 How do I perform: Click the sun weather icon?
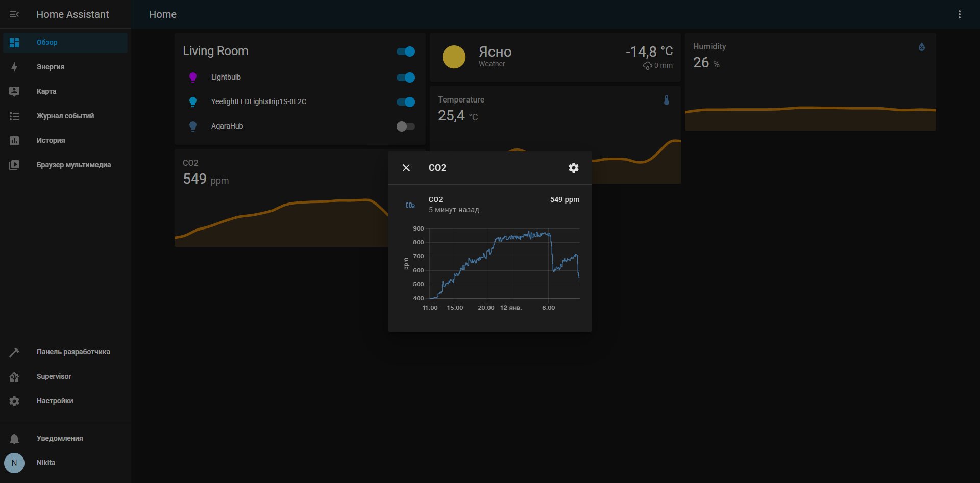click(x=454, y=57)
